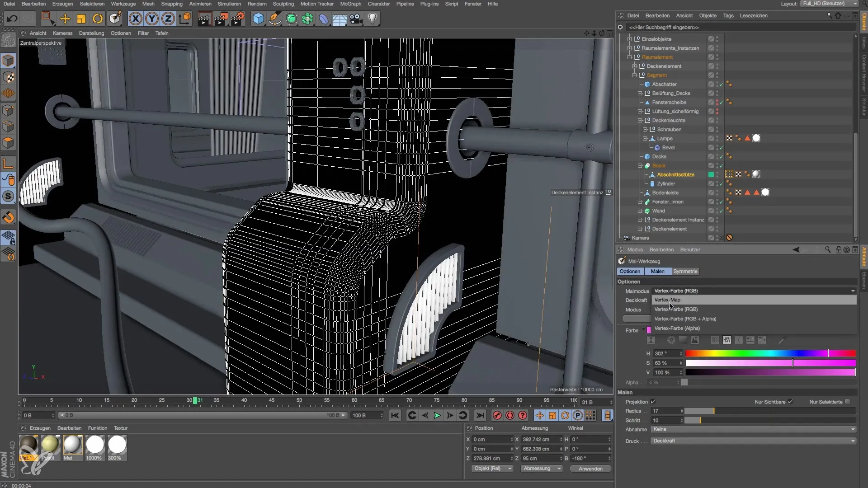The width and height of the screenshot is (868, 488).
Task: Toggle the X axis lock
Action: click(135, 19)
